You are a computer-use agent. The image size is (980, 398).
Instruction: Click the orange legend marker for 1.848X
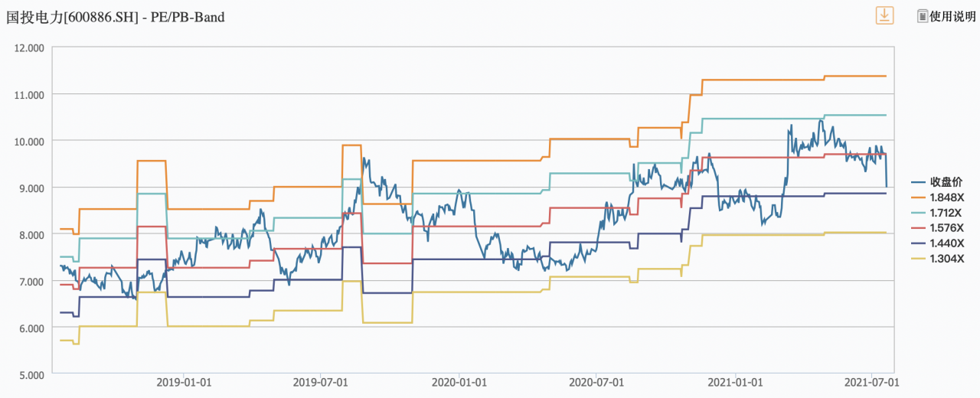coord(919,197)
